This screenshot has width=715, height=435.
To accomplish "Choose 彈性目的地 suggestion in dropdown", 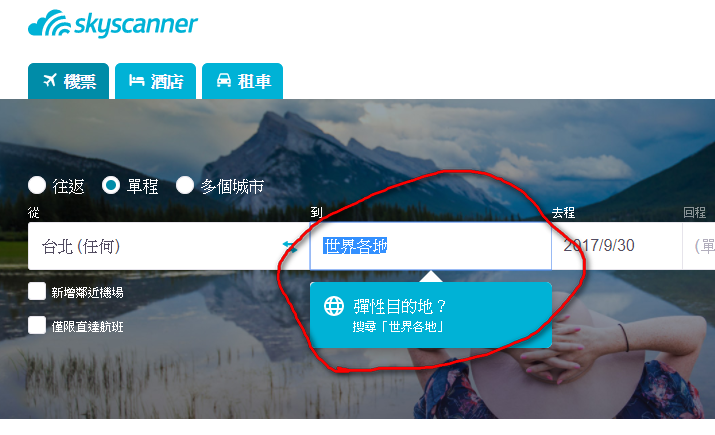I will click(431, 315).
